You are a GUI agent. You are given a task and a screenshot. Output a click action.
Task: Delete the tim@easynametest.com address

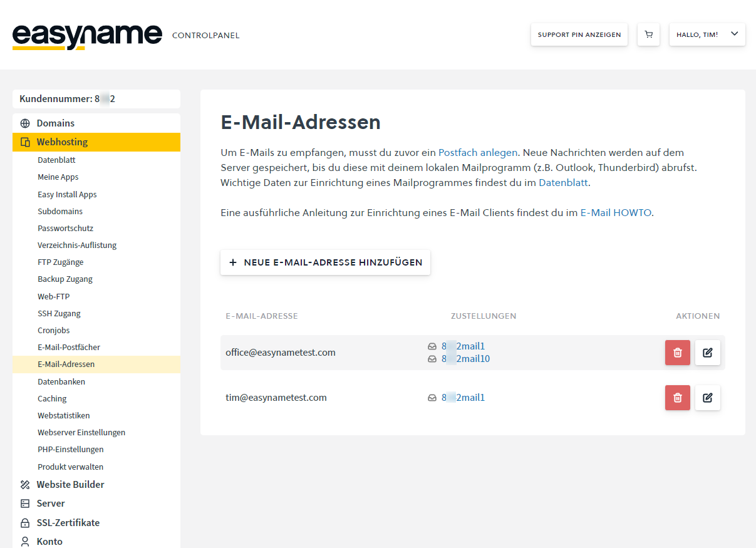[x=677, y=398]
